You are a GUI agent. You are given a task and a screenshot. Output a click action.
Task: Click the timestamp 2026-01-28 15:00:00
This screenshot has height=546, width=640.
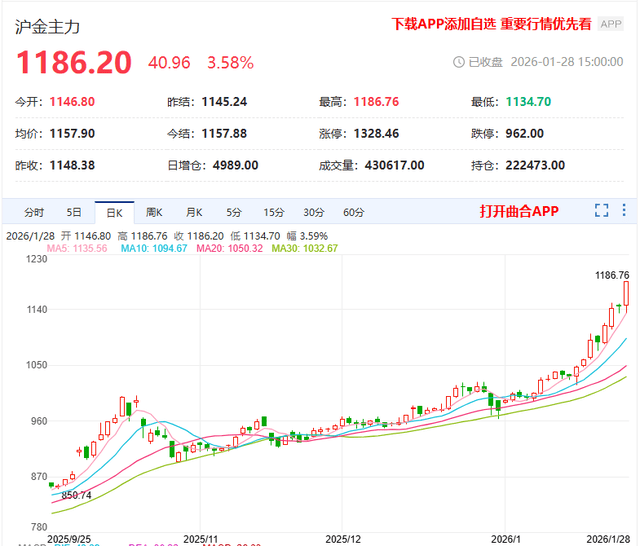(x=567, y=62)
